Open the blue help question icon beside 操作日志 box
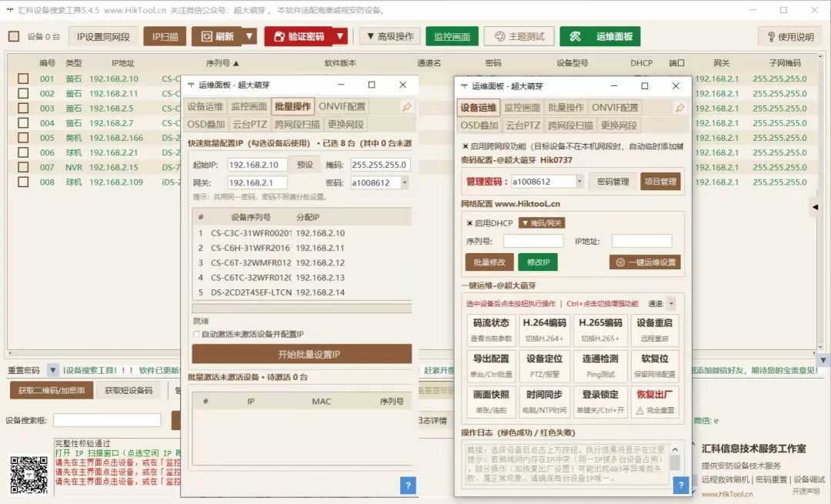Image resolution: width=831 pixels, height=504 pixels. 680,485
